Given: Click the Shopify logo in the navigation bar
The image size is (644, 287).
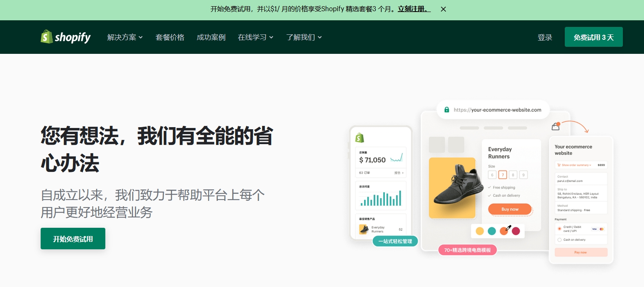Looking at the screenshot, I should [66, 37].
